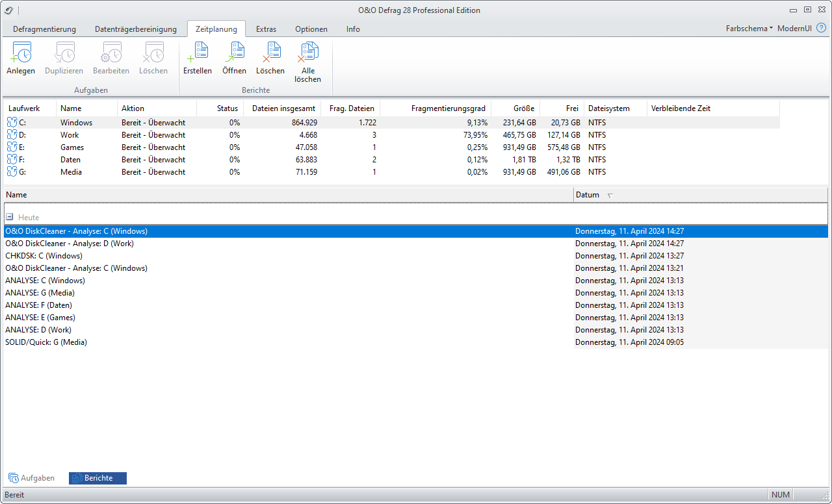Click NUM indicator in status bar
The height and width of the screenshot is (504, 832).
click(x=781, y=495)
